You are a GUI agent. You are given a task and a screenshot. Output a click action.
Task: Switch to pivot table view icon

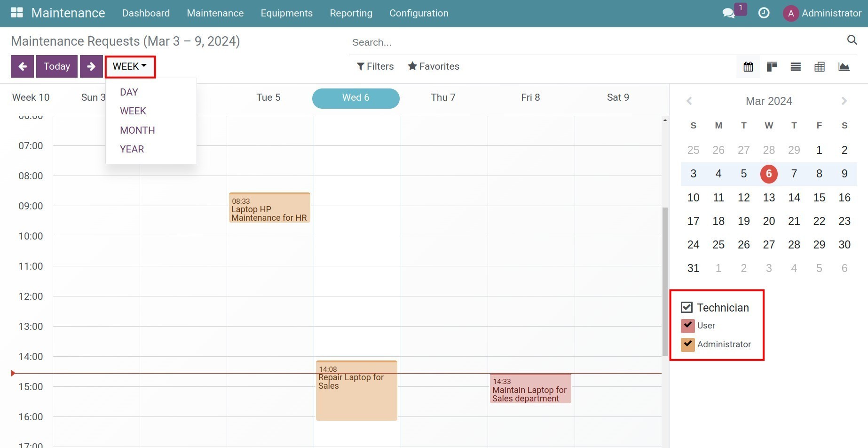tap(820, 67)
